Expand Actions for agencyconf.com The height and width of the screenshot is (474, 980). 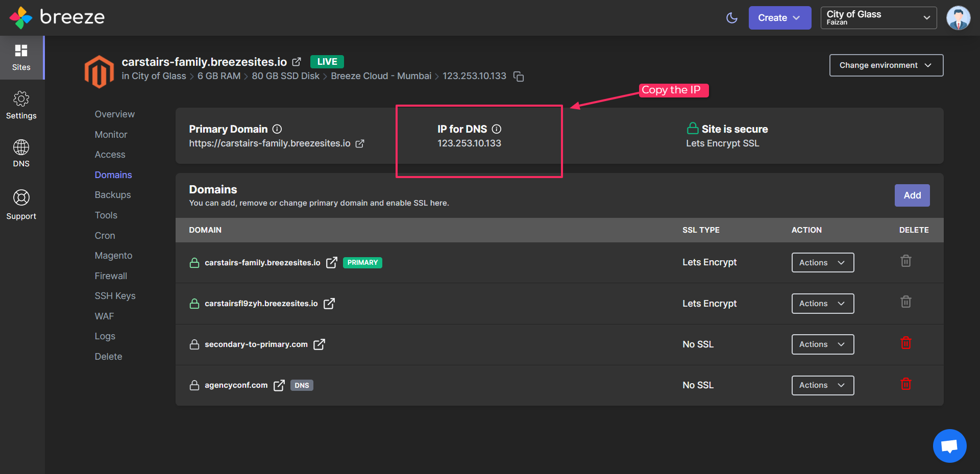823,385
